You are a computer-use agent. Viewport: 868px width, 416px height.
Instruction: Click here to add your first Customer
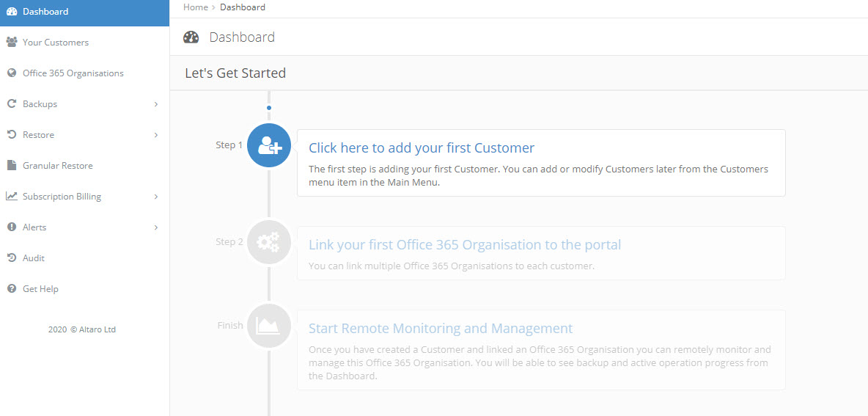pyautogui.click(x=422, y=148)
